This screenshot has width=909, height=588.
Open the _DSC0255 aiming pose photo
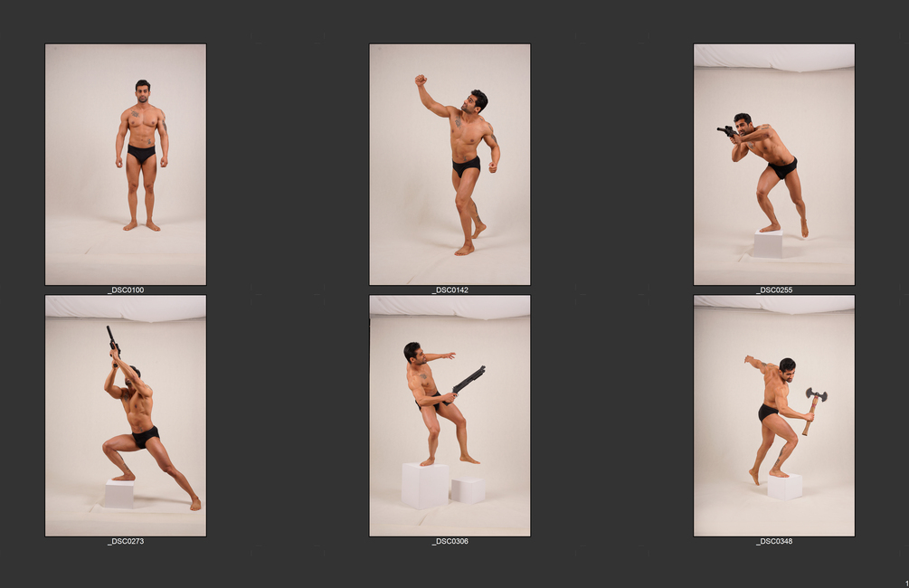[774, 164]
